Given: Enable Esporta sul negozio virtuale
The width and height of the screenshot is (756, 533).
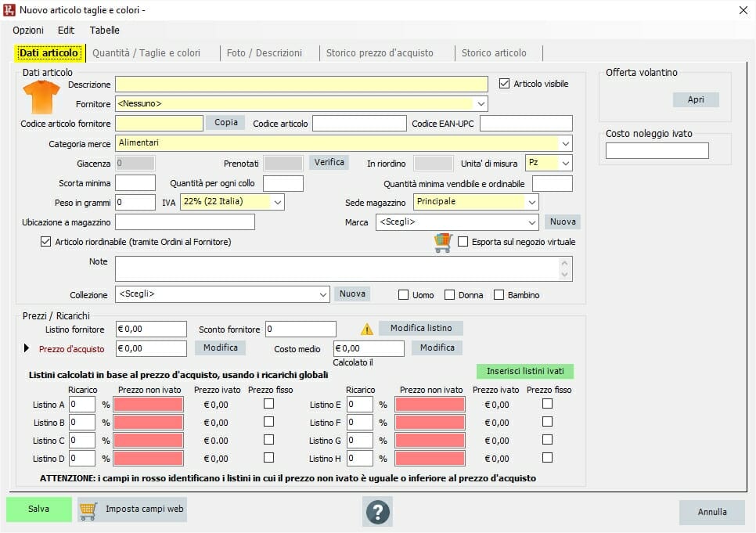Looking at the screenshot, I should tap(463, 241).
